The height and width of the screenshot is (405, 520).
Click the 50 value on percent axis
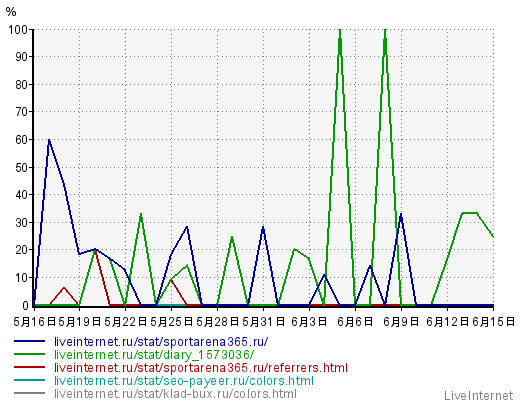pos(21,167)
